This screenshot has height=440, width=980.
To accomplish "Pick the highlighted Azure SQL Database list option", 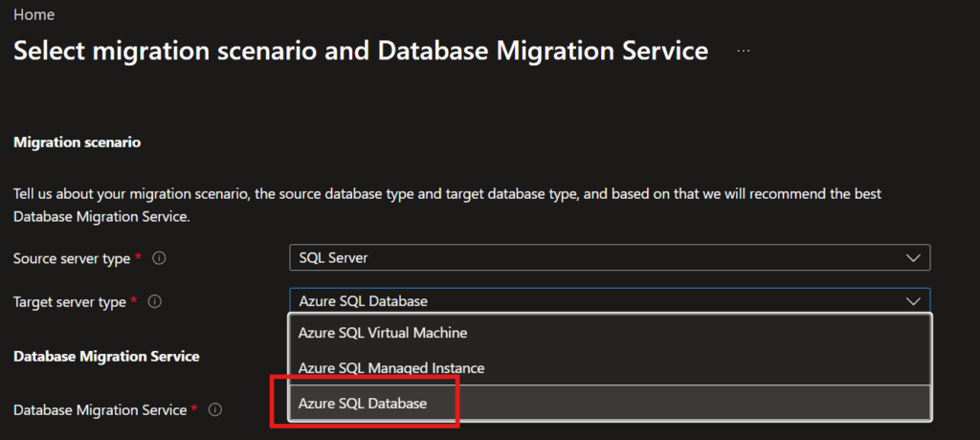I will coord(364,404).
